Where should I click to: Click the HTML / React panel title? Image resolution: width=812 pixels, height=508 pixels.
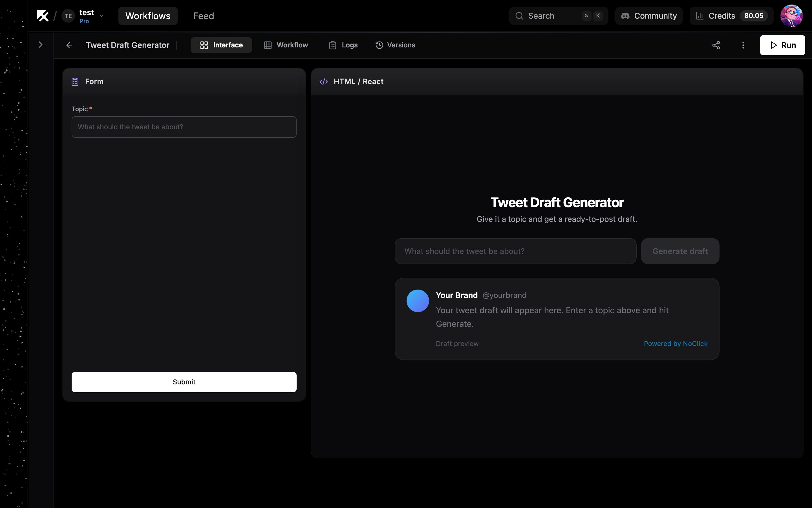[x=358, y=82]
